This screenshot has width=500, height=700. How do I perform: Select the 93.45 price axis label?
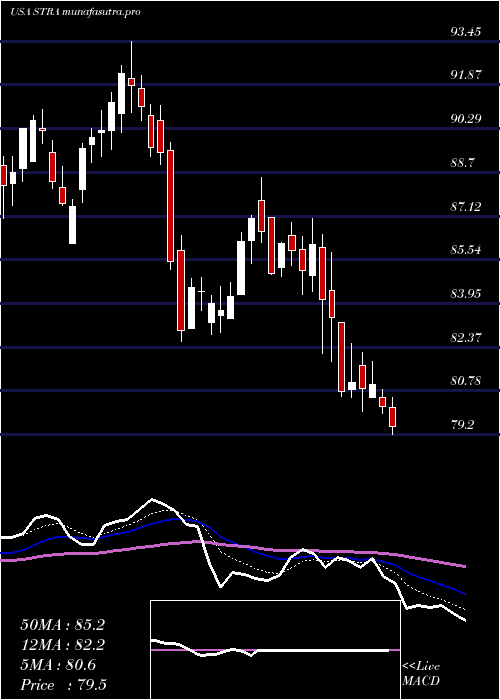pos(466,32)
